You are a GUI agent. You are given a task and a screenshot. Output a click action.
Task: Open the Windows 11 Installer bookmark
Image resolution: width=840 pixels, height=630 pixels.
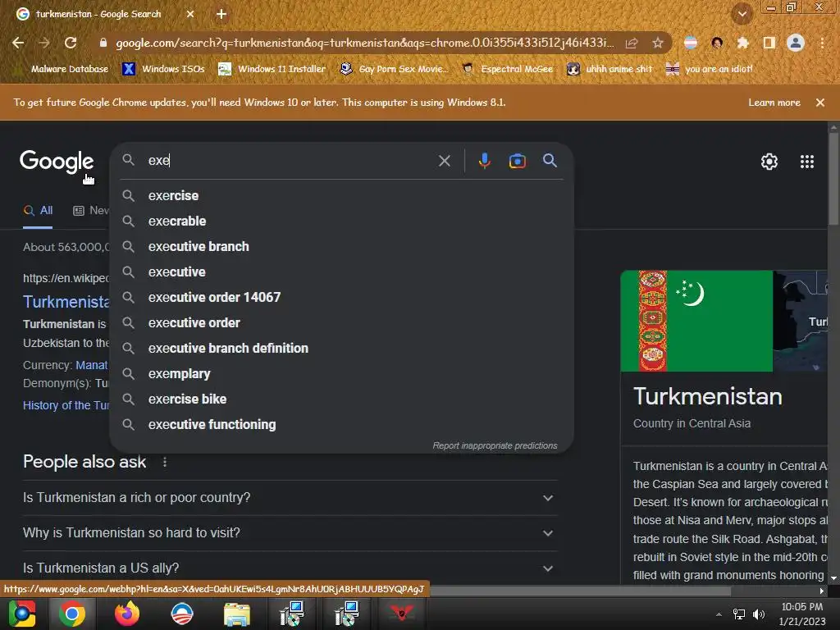pos(272,69)
